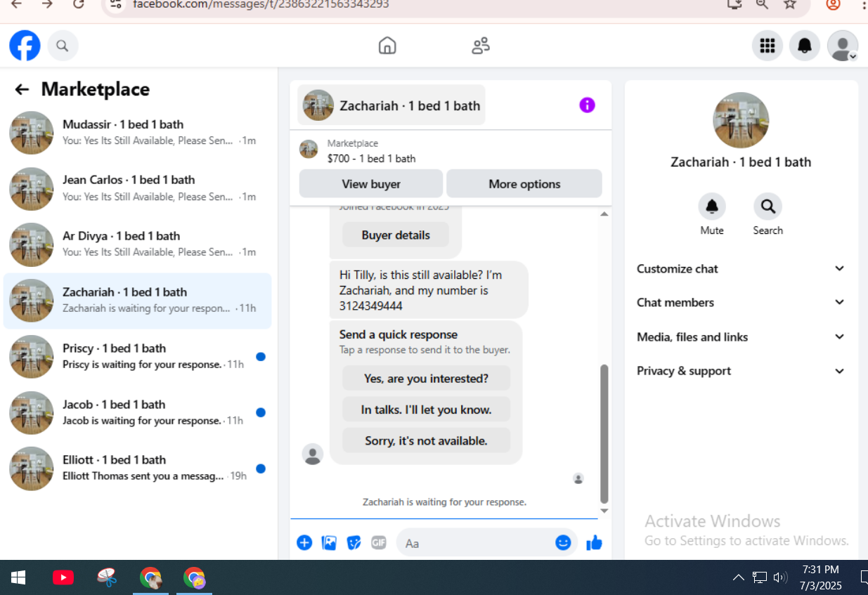Send quick response "Yes, are you interested?"

point(426,379)
